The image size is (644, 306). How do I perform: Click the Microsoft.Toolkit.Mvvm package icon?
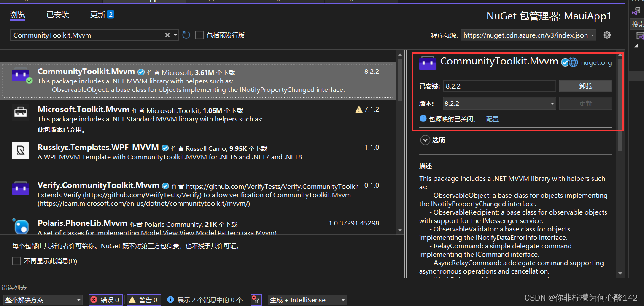tap(21, 113)
